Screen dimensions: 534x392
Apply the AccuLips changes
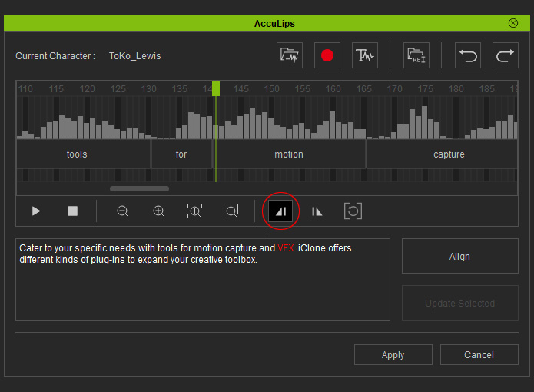pyautogui.click(x=393, y=354)
